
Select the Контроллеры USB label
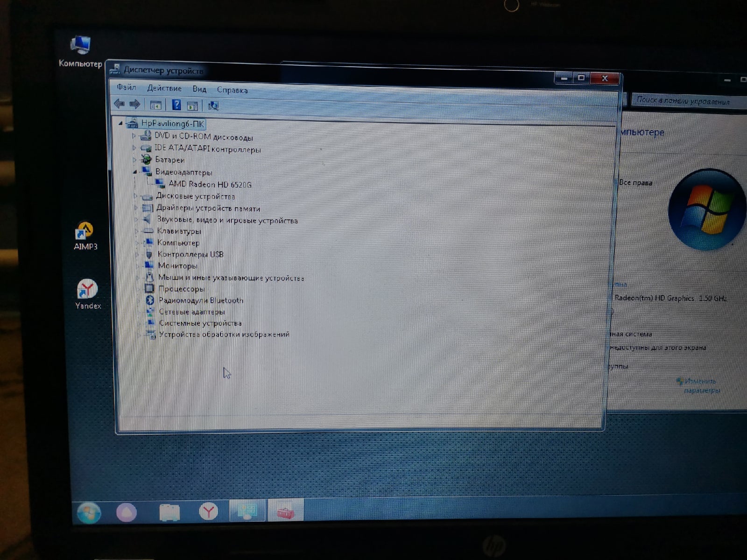(190, 254)
